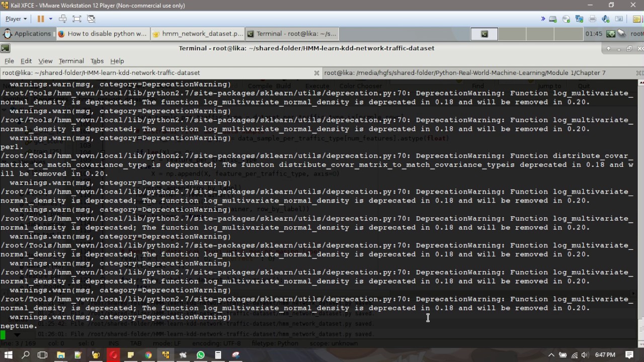Pause the virtual machine with the VMware pause button
Viewport: 644px width, 362px height.
point(41,19)
